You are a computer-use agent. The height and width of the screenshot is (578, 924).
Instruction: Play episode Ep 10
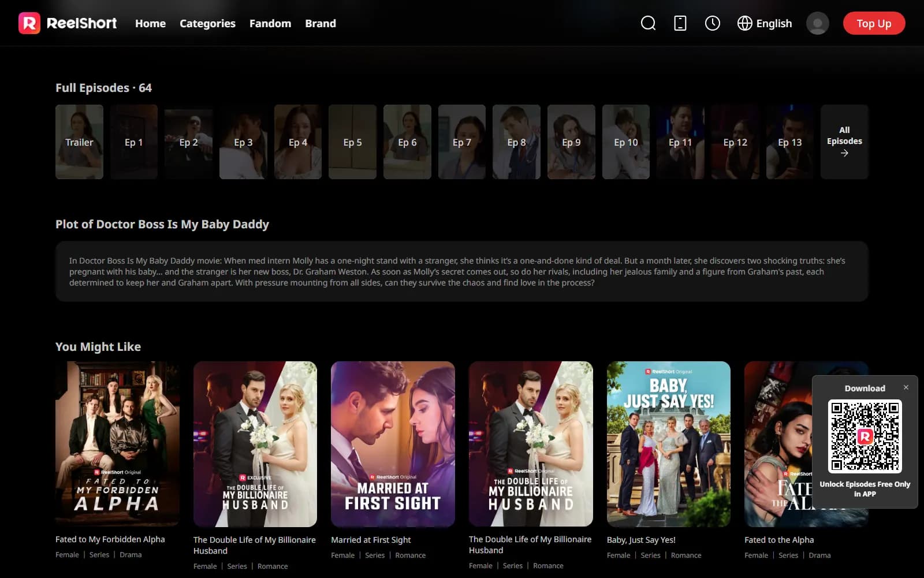(626, 142)
